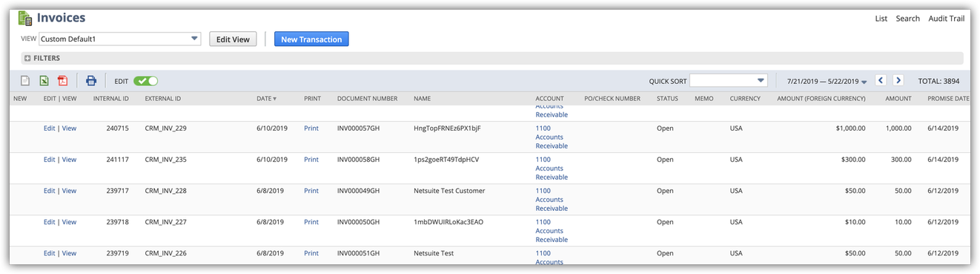
Task: Open the Audit Trail menu link
Action: 947,19
